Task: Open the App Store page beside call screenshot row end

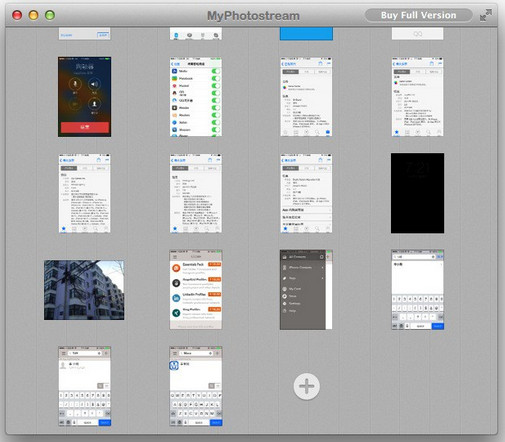Action: pos(417,97)
